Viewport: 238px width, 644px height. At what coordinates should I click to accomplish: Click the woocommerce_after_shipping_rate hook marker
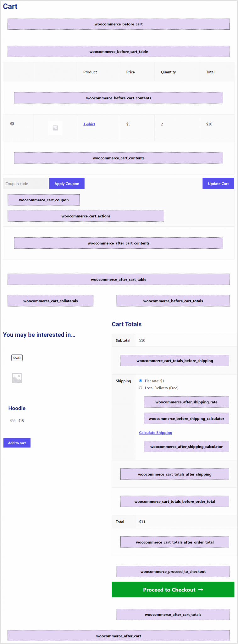(x=186, y=402)
